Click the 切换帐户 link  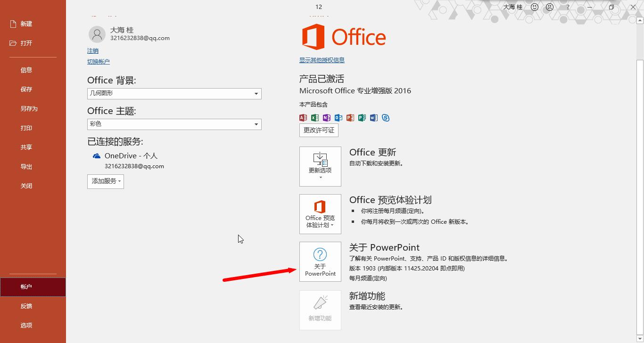click(x=99, y=62)
